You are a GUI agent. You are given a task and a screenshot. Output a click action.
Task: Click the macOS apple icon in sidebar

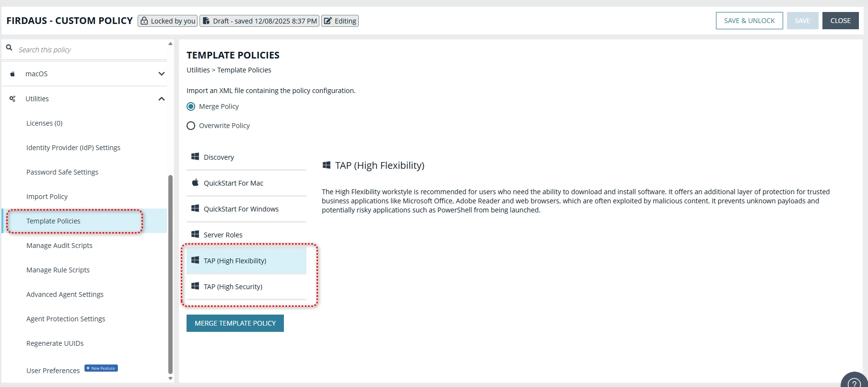(13, 74)
